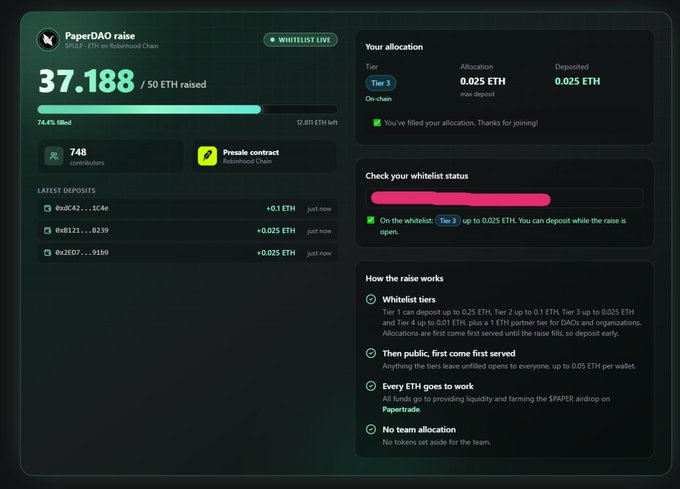Click wallet icon beside 0x2ED7...91b9
This screenshot has width=680, height=489.
(x=48, y=253)
